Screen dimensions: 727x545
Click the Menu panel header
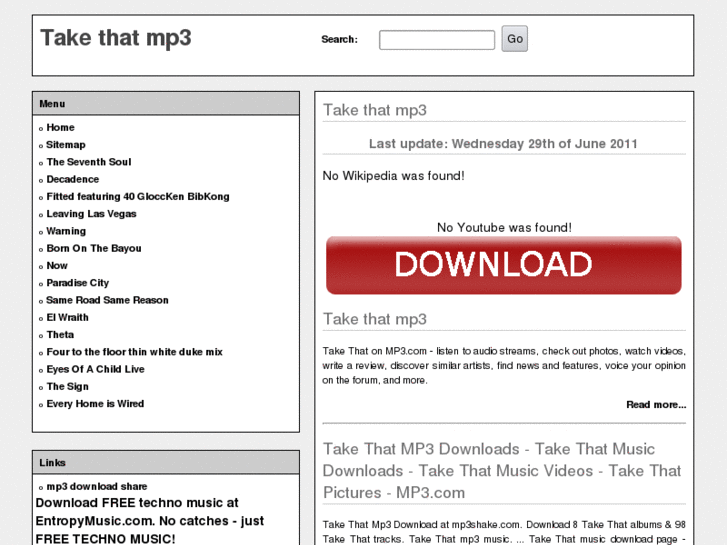tap(166, 103)
